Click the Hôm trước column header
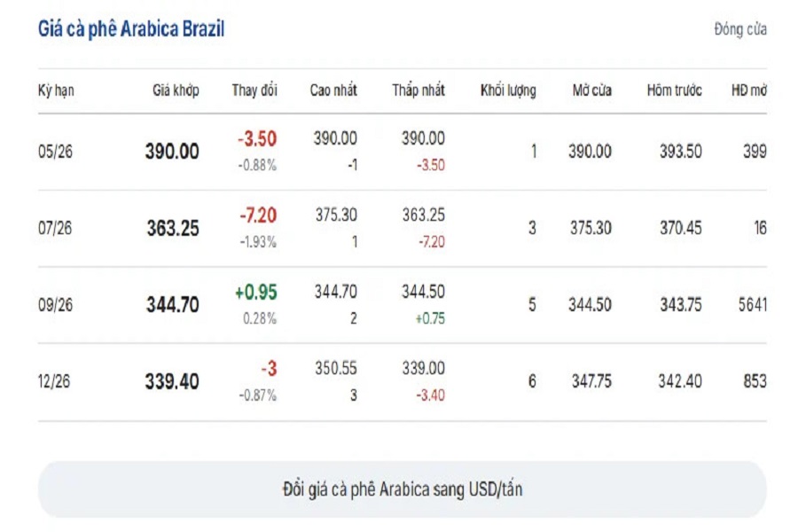The height and width of the screenshot is (532, 798). point(674,90)
